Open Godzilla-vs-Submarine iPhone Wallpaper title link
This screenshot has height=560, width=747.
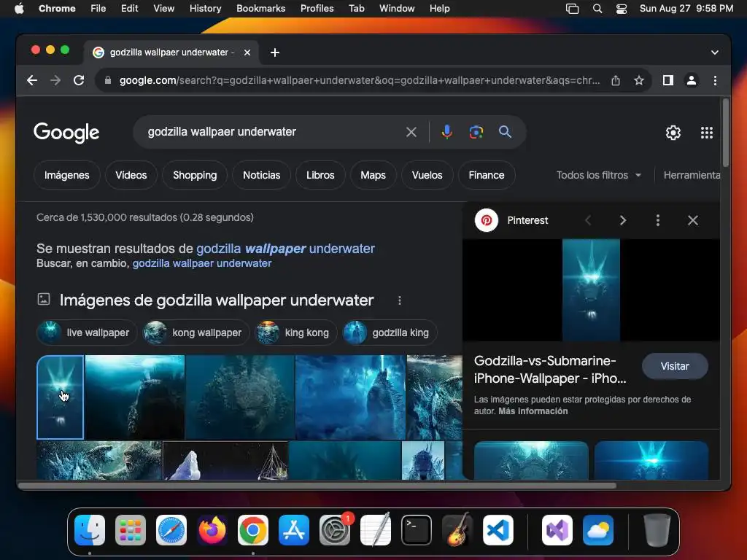pos(550,370)
